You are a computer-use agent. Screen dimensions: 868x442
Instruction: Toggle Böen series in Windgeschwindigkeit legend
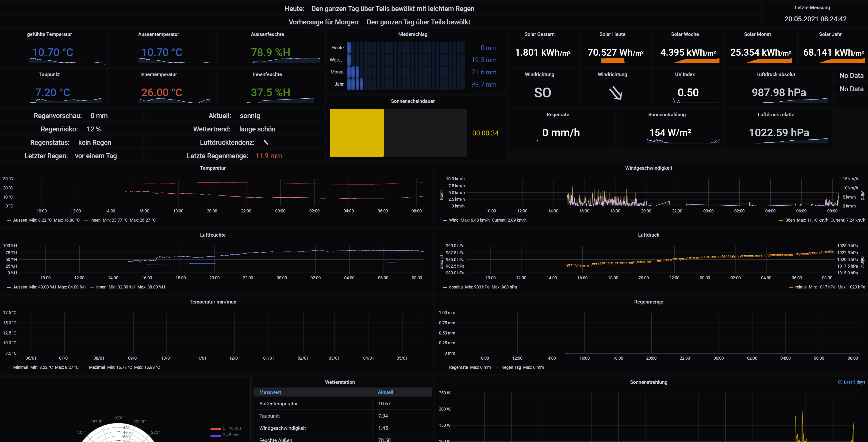tap(790, 220)
